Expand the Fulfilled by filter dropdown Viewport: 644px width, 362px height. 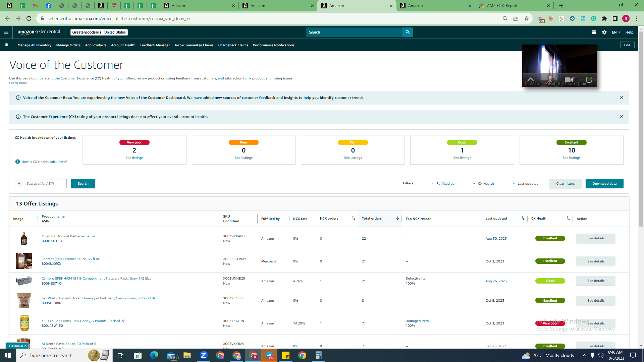tap(443, 184)
